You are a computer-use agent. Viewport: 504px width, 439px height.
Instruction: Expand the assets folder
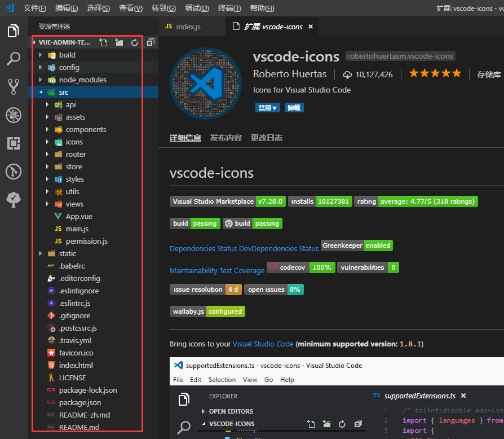click(47, 117)
